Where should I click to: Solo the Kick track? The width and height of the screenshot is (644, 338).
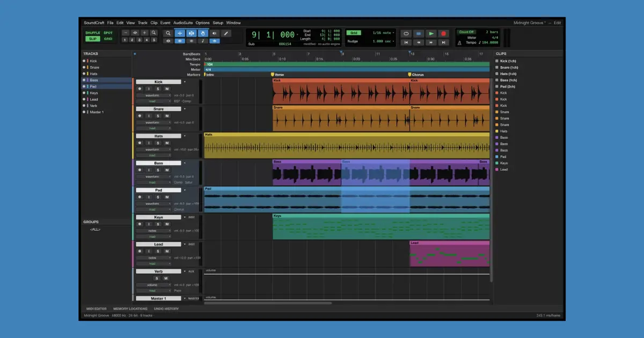click(x=158, y=89)
